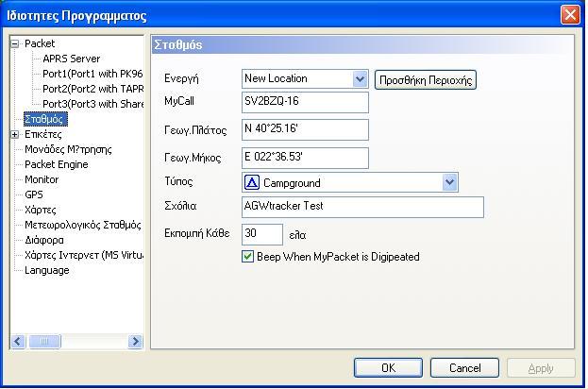Expand the Ετικέτες tree node
This screenshot has width=588, height=389.
pos(14,134)
